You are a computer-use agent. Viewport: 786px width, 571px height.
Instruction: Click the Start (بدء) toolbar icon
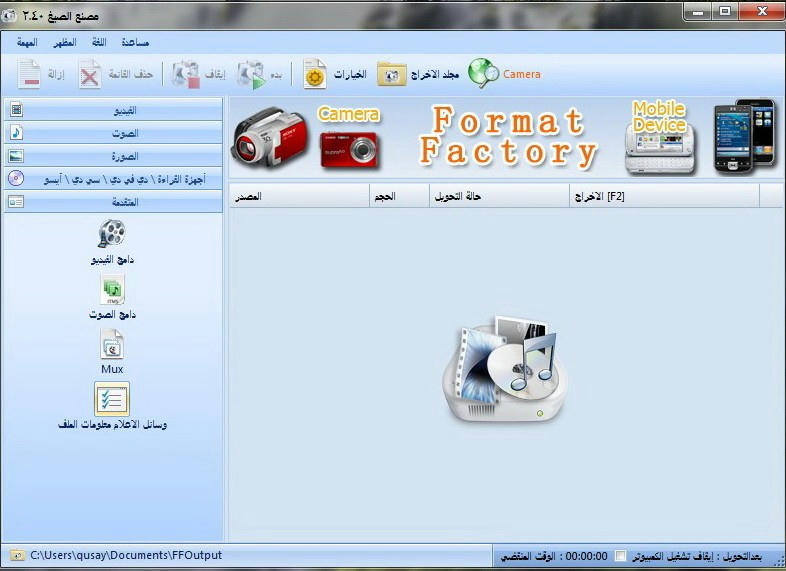click(x=251, y=75)
